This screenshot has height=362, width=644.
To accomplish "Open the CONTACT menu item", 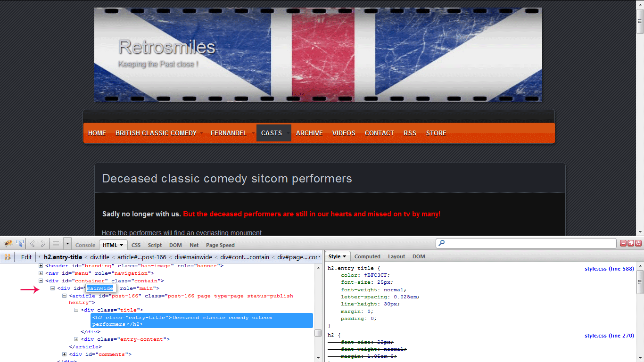I will coord(379,133).
